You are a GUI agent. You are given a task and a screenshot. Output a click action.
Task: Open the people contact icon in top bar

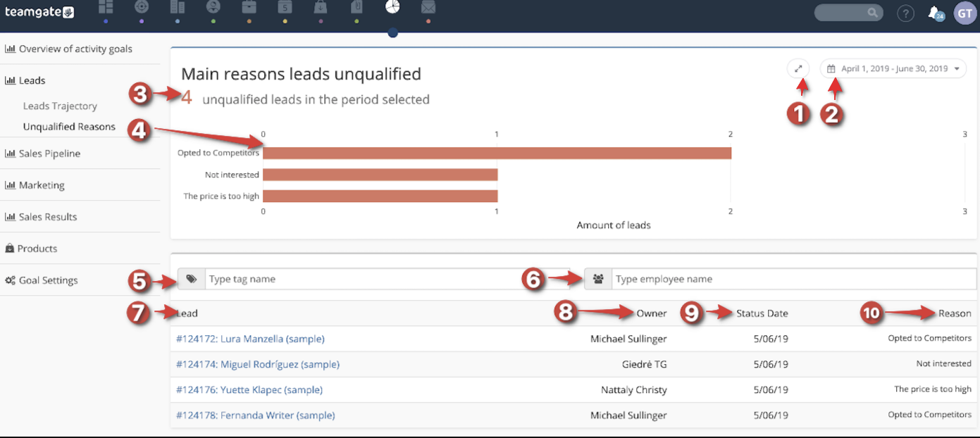pyautogui.click(x=213, y=7)
